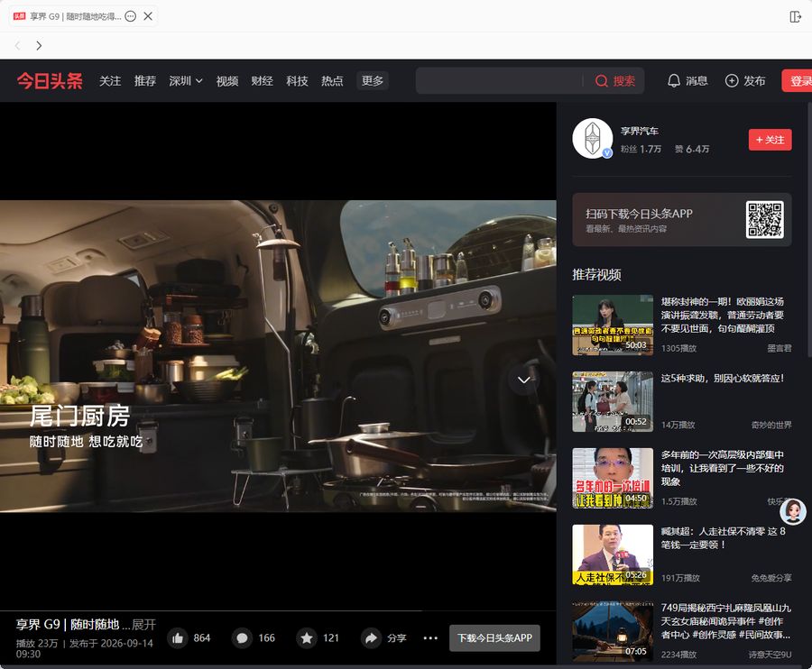Open title 臧其超：人走社保不清零
812x669 pixels.
(x=724, y=538)
